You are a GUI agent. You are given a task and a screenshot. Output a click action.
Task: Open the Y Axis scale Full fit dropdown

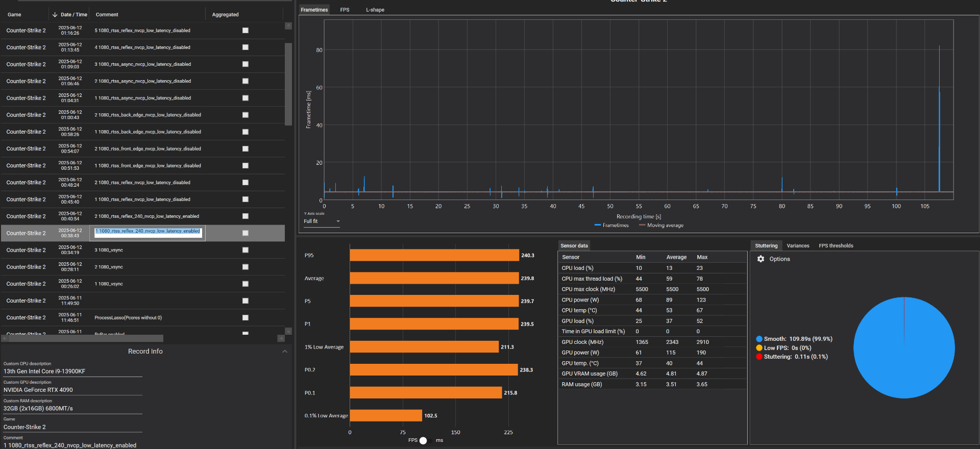click(x=322, y=221)
